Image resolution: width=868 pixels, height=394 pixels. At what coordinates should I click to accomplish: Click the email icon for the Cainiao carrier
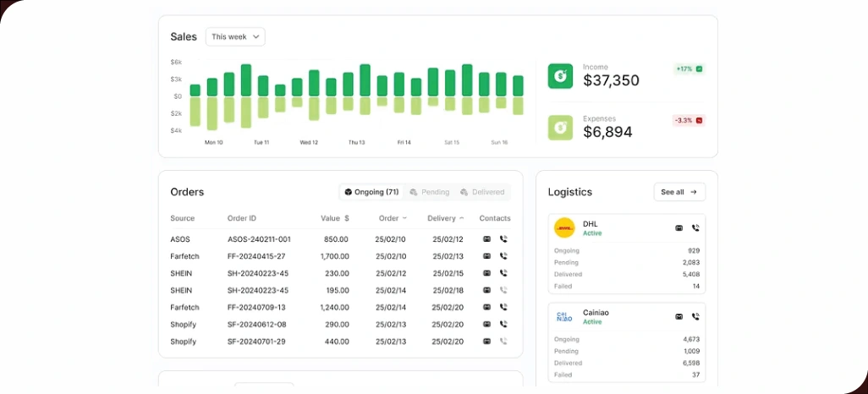[x=678, y=317]
